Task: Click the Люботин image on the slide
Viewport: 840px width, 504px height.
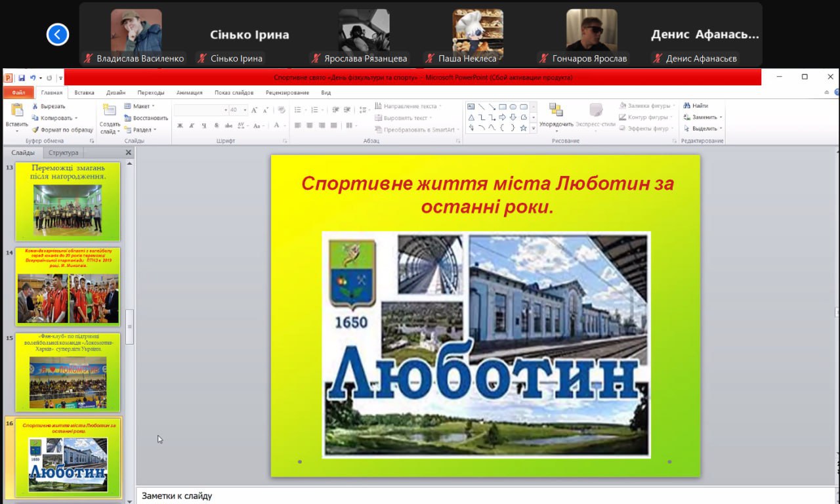Action: [486, 344]
